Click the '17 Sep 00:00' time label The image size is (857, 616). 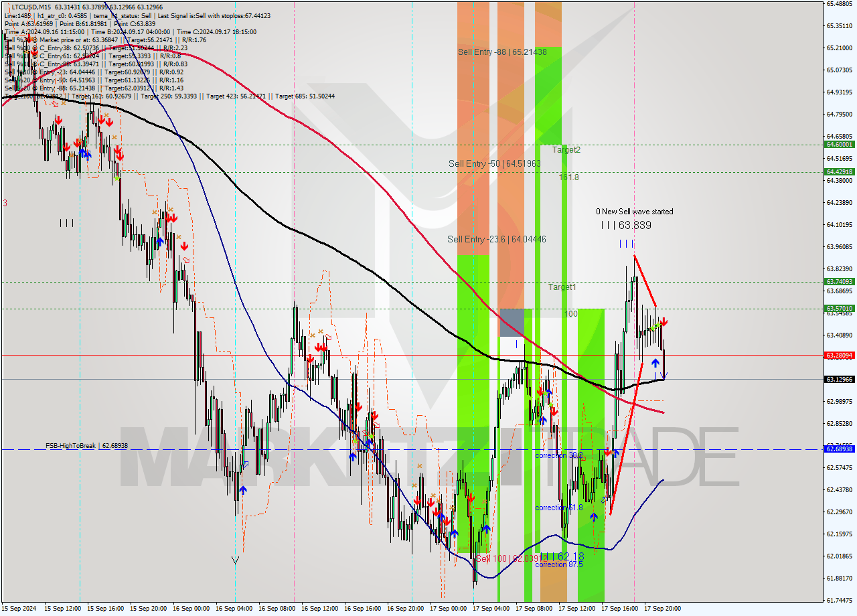pos(449,609)
